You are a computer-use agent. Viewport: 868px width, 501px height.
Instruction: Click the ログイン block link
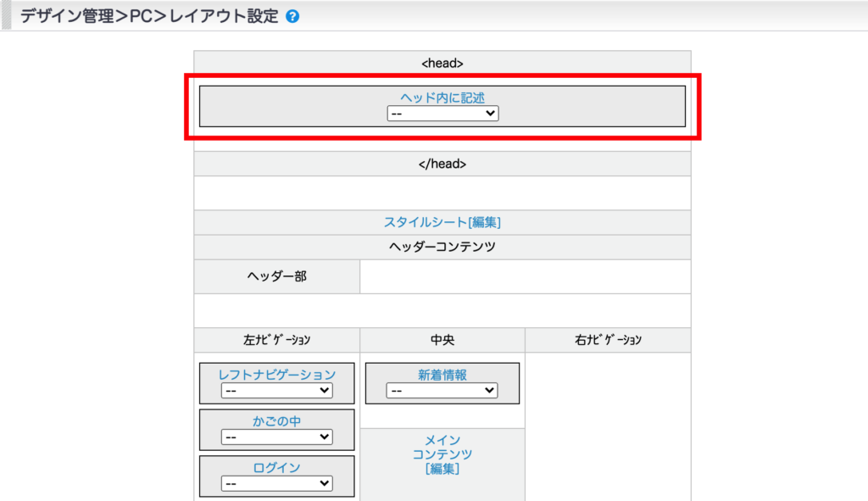click(x=276, y=468)
